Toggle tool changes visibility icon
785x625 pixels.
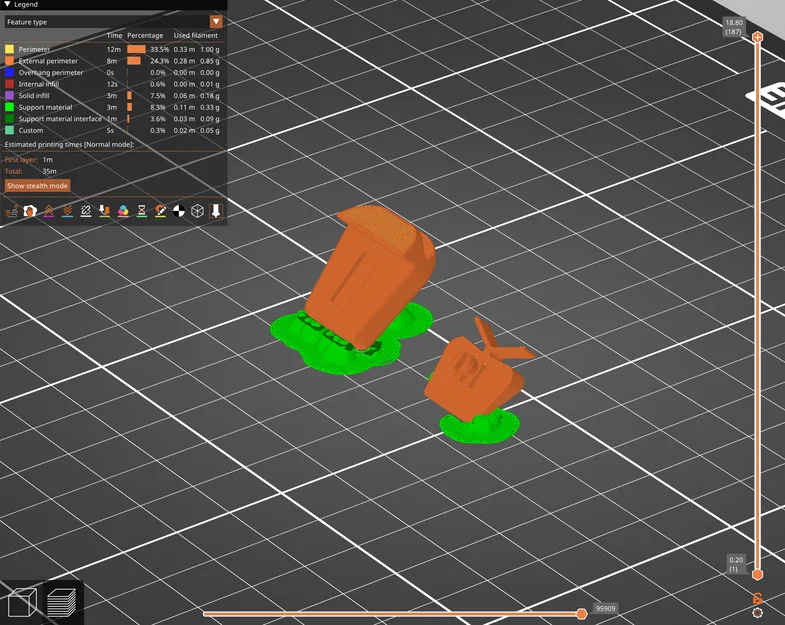(104, 211)
